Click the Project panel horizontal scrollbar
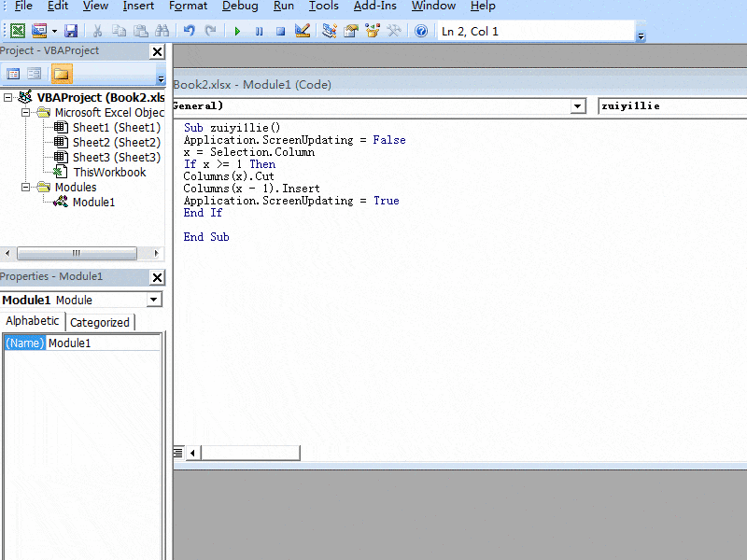 pos(77,253)
